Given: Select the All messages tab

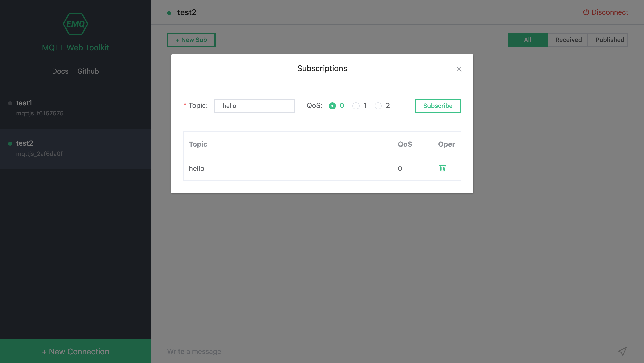Looking at the screenshot, I should click(x=527, y=40).
